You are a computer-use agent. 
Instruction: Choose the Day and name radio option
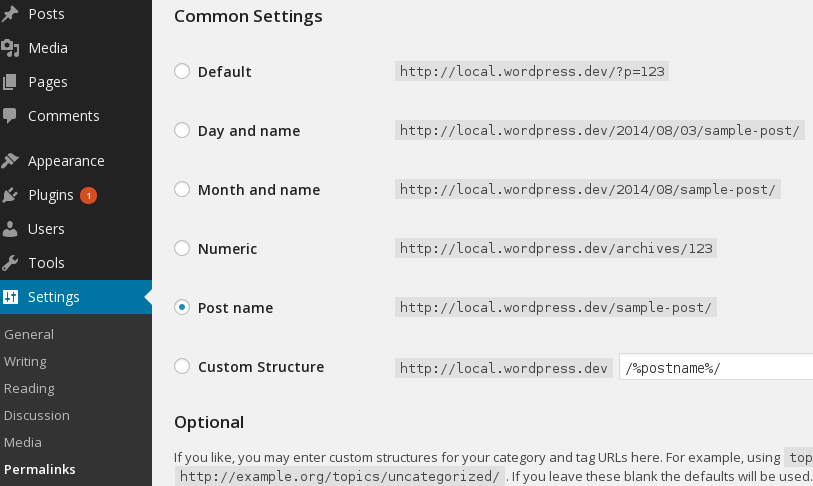pos(182,130)
